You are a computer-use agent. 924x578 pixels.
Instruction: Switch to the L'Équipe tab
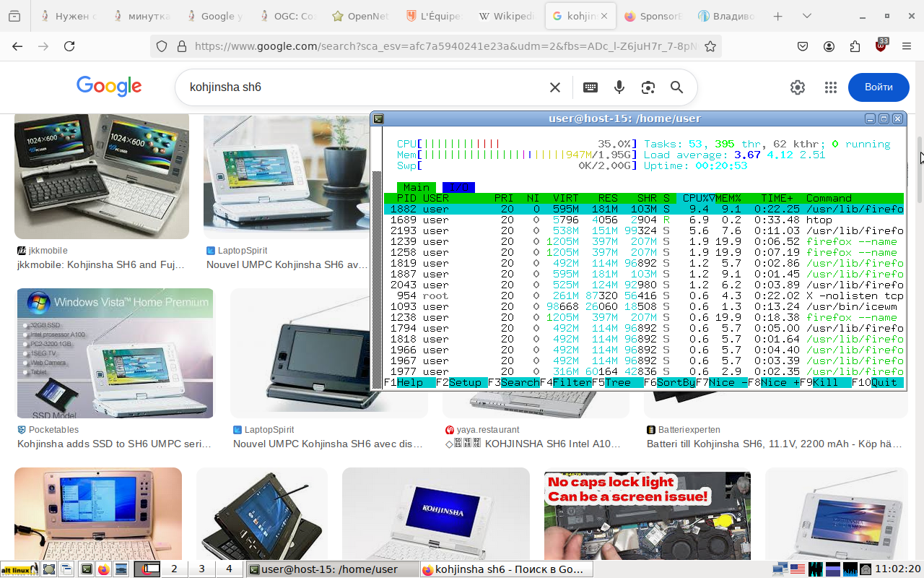[x=433, y=16]
